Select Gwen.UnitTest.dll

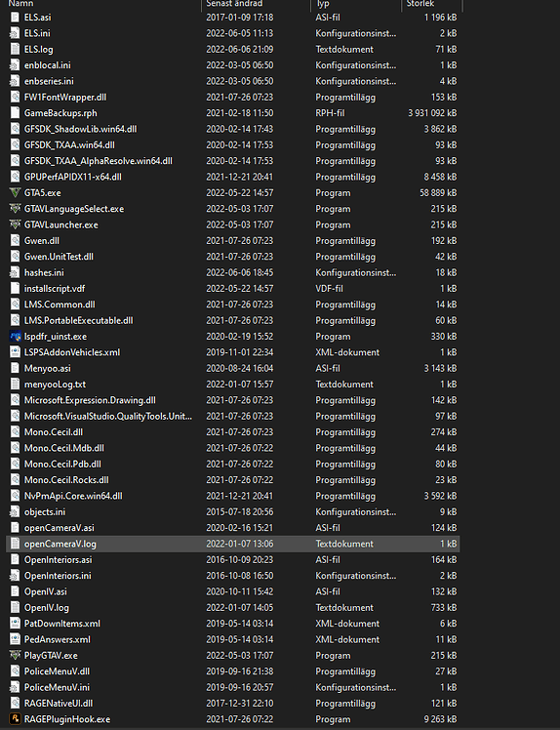click(x=59, y=257)
